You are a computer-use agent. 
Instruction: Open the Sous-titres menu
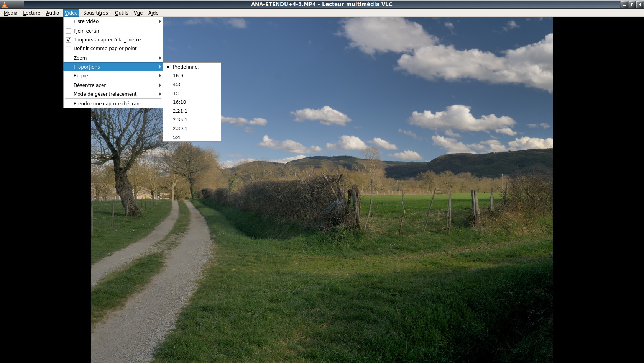tap(95, 13)
